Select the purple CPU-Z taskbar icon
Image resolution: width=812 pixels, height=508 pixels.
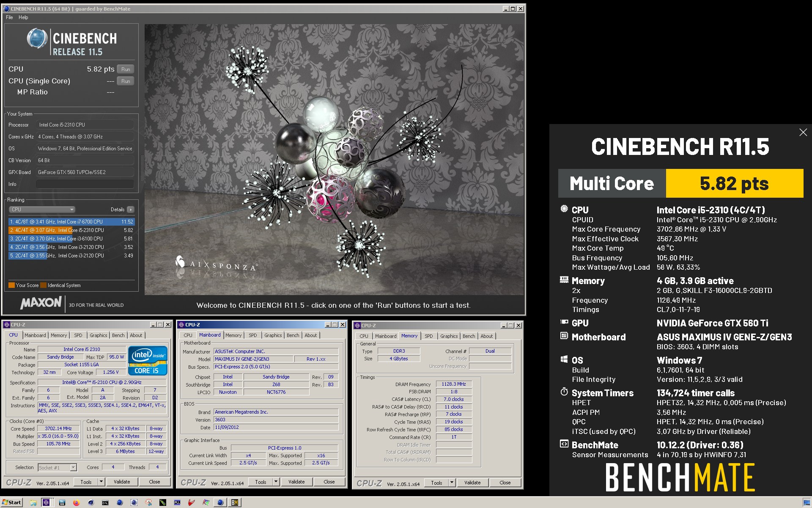coord(46,502)
